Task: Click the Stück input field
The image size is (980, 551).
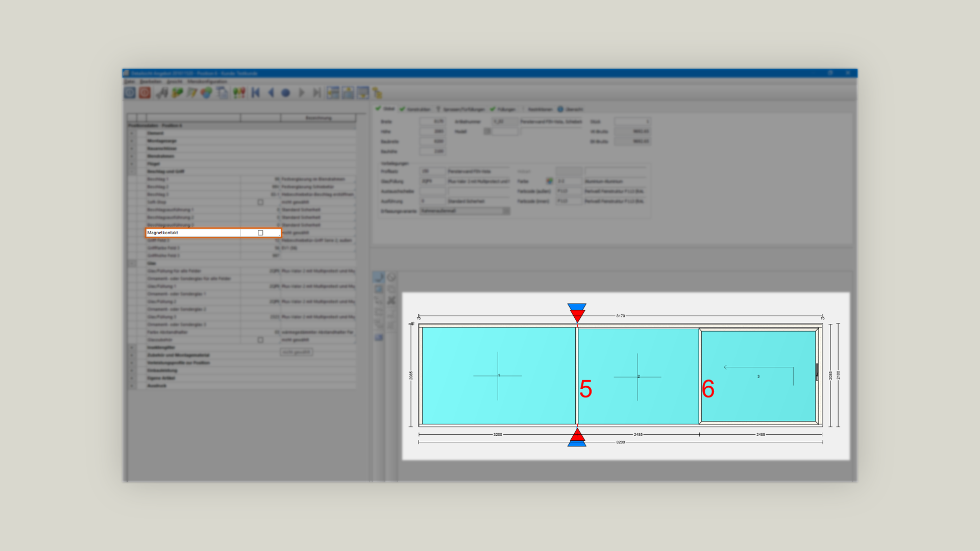Action: point(632,121)
